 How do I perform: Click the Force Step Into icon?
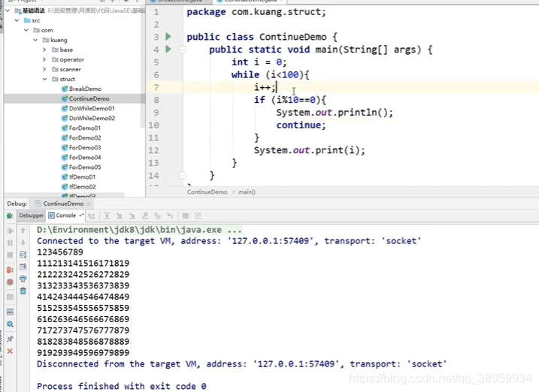132,216
